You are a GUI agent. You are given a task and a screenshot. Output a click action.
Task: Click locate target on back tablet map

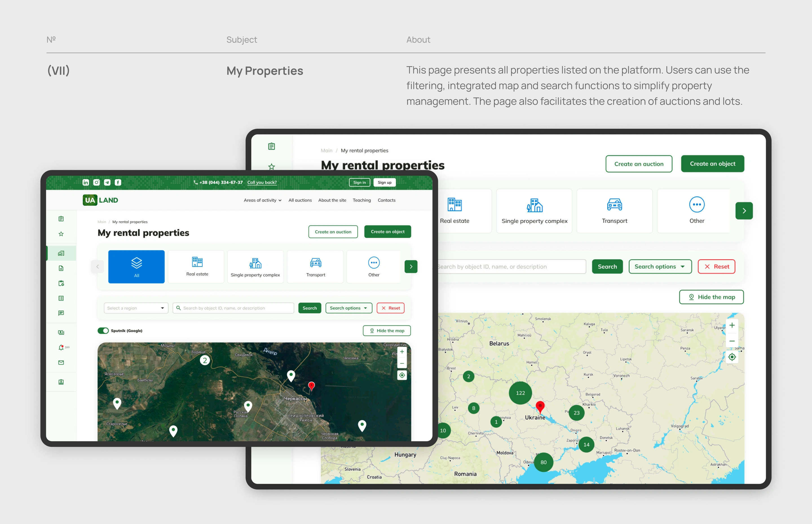[x=732, y=357]
